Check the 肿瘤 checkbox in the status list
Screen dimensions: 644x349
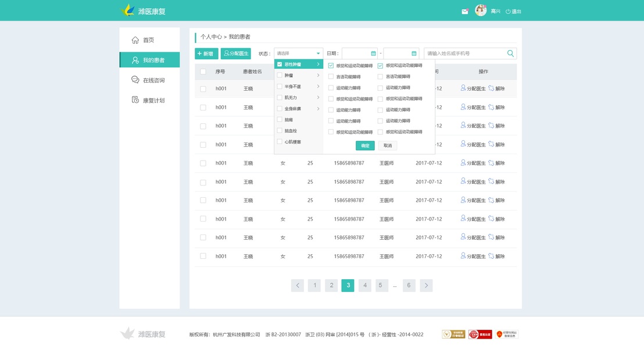click(x=280, y=75)
